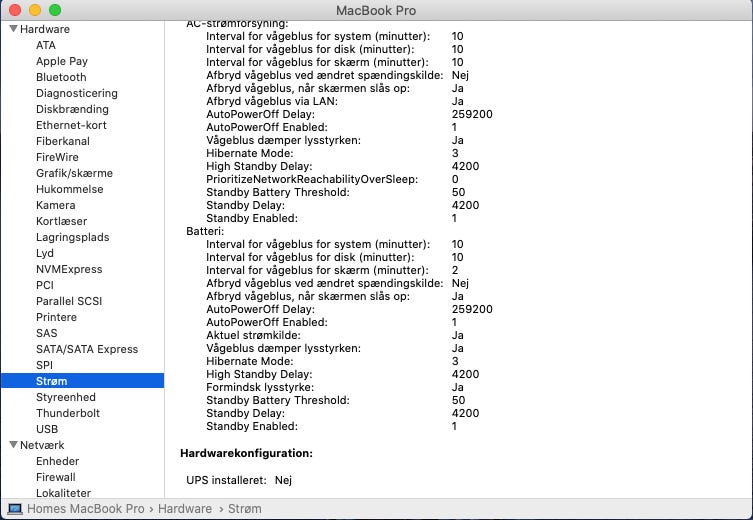Click the green zoom window button
Image resolution: width=753 pixels, height=520 pixels.
55,10
